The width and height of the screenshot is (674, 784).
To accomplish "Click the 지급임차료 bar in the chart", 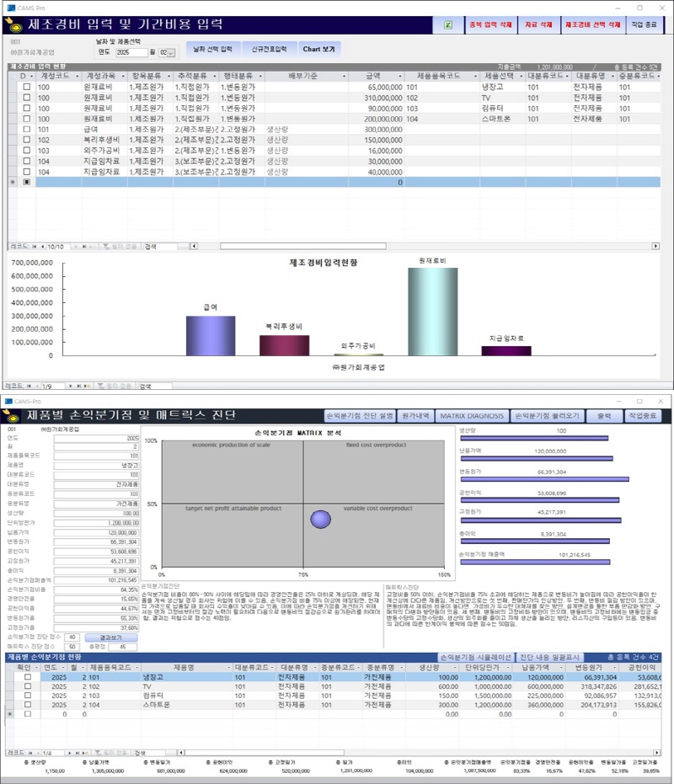I will 506,351.
